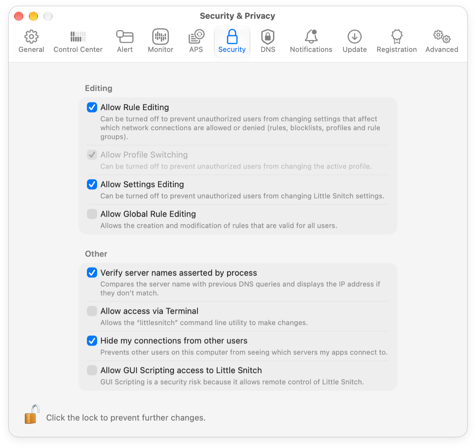Image resolution: width=476 pixels, height=448 pixels.
Task: Click the 'Registration' tab label
Action: 397,50
